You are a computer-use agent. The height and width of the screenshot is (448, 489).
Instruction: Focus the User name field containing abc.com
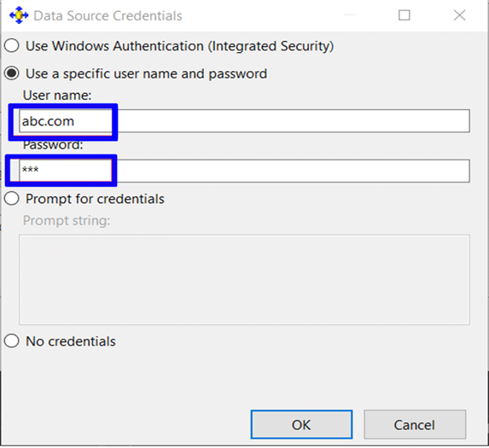244,121
